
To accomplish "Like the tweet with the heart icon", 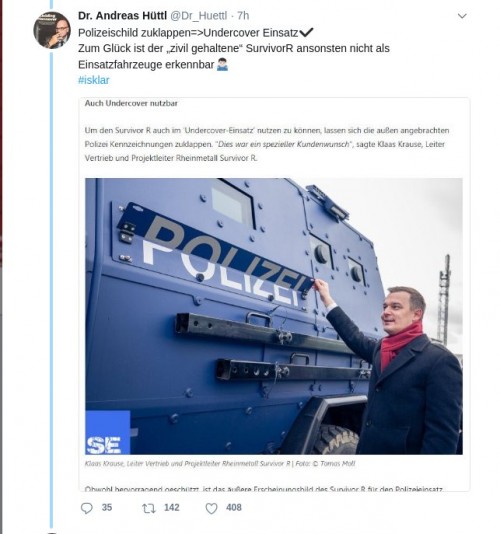I will pyautogui.click(x=211, y=508).
